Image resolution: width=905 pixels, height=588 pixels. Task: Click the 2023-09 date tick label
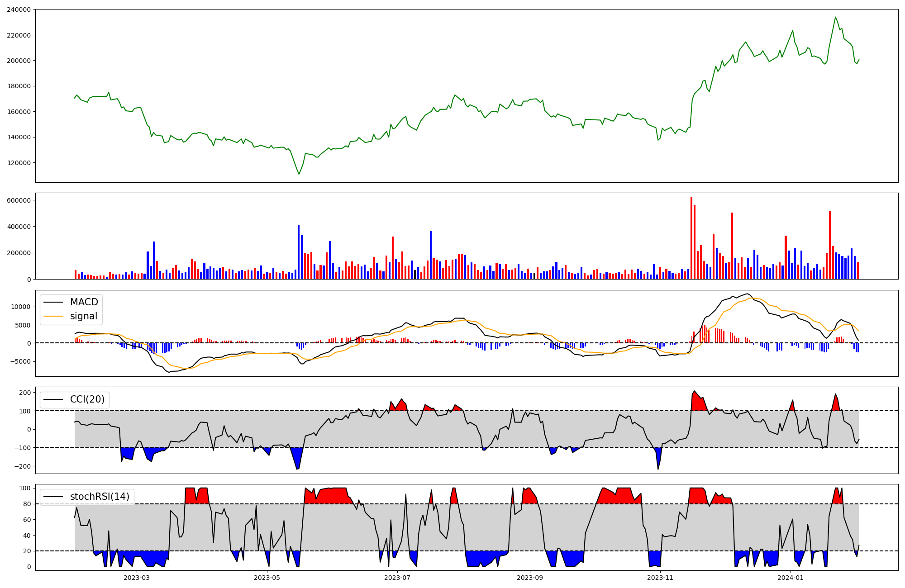530,578
